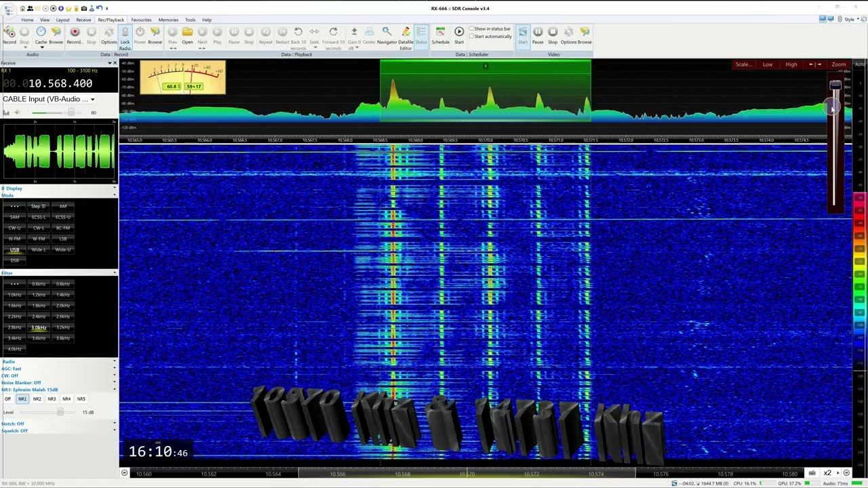
Task: Click the Scheduler Start icon
Action: pyautogui.click(x=459, y=32)
